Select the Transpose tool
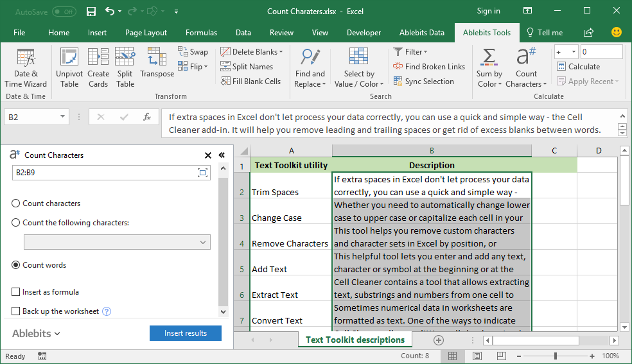 (x=157, y=62)
